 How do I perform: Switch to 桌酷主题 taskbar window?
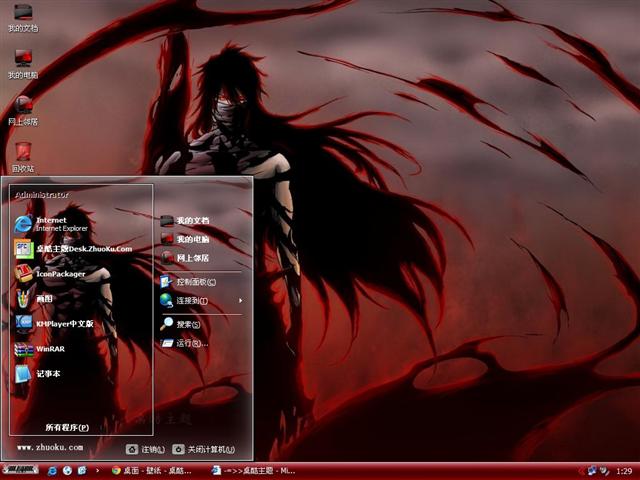(x=254, y=471)
